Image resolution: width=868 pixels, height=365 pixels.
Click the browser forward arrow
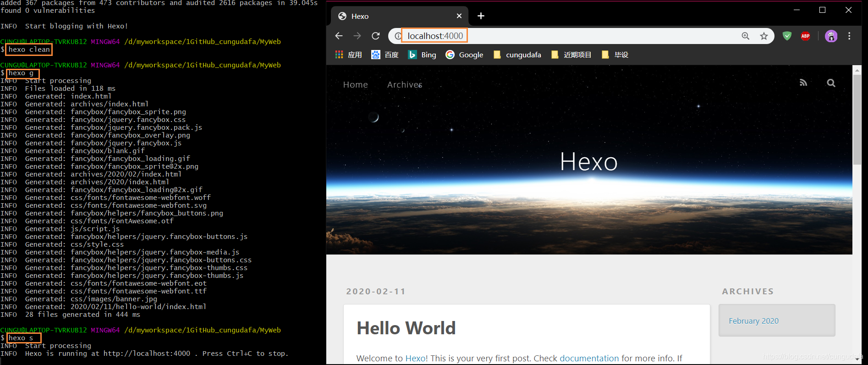[x=357, y=36]
